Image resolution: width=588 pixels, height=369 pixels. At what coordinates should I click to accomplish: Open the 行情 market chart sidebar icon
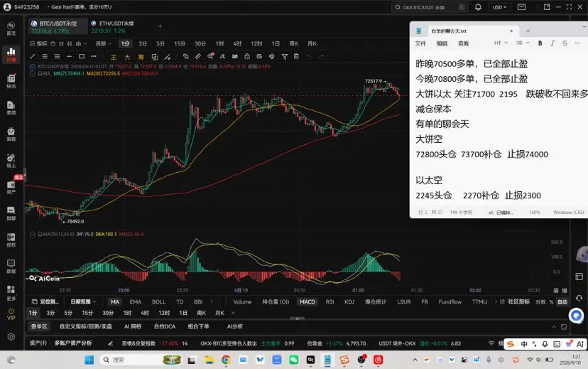tap(11, 55)
